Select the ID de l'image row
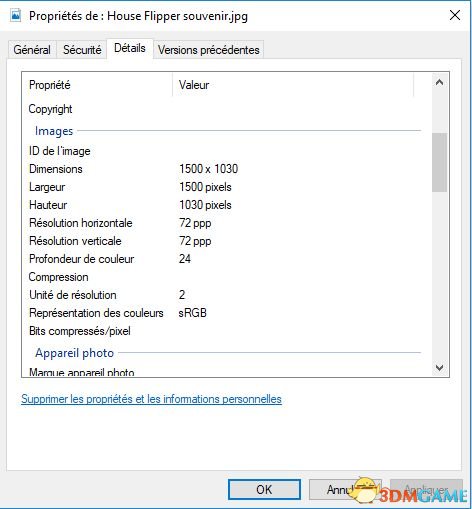 point(60,151)
